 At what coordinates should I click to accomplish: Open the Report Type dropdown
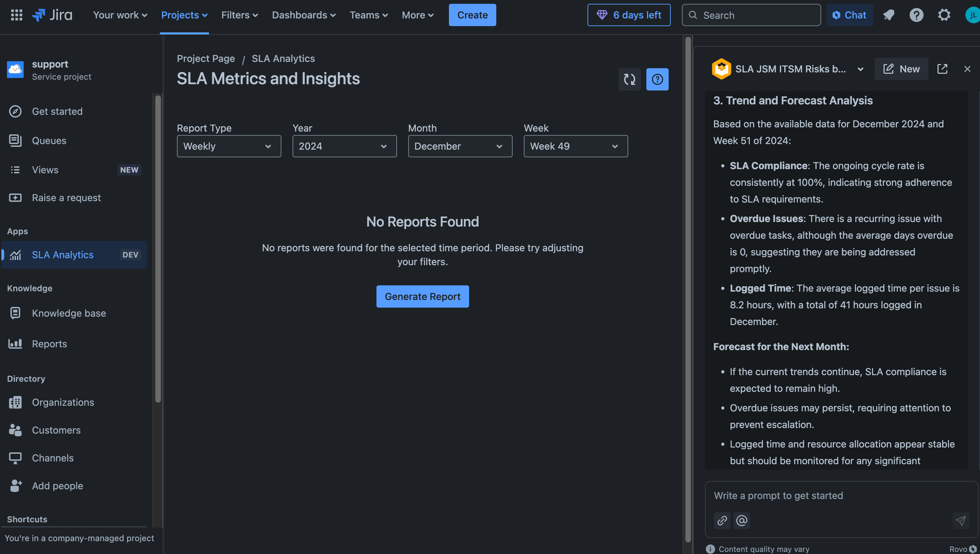(229, 146)
